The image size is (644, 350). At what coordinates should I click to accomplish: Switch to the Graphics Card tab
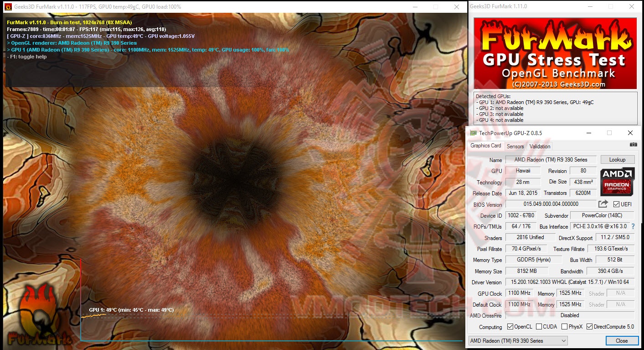[x=486, y=146]
